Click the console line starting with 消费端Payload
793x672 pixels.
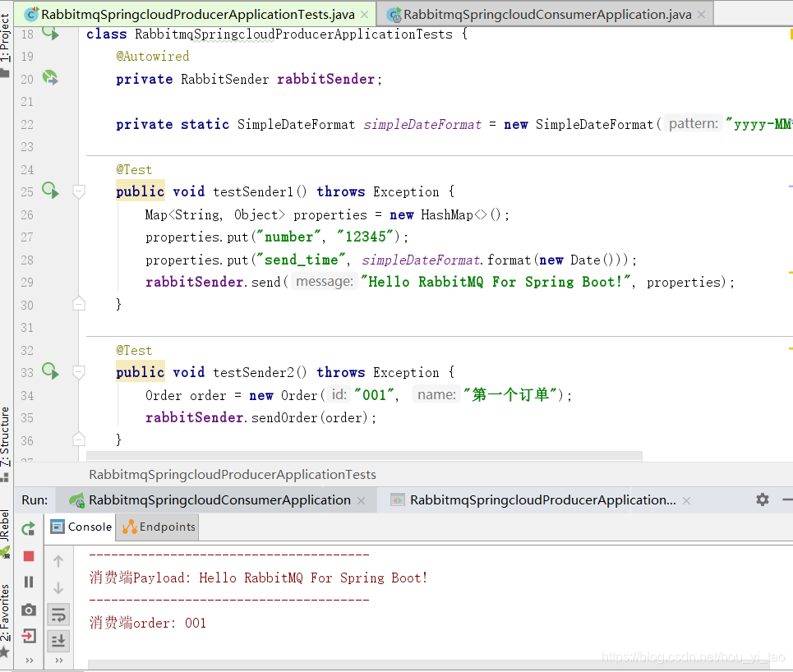258,578
